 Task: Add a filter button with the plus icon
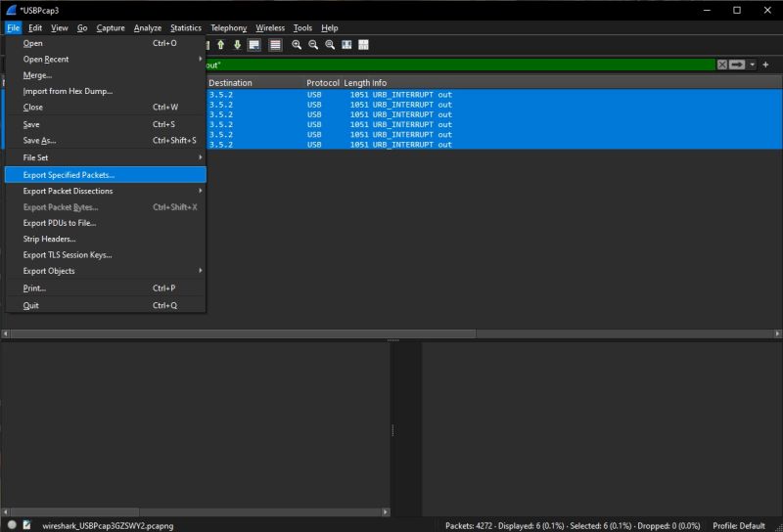coord(765,65)
